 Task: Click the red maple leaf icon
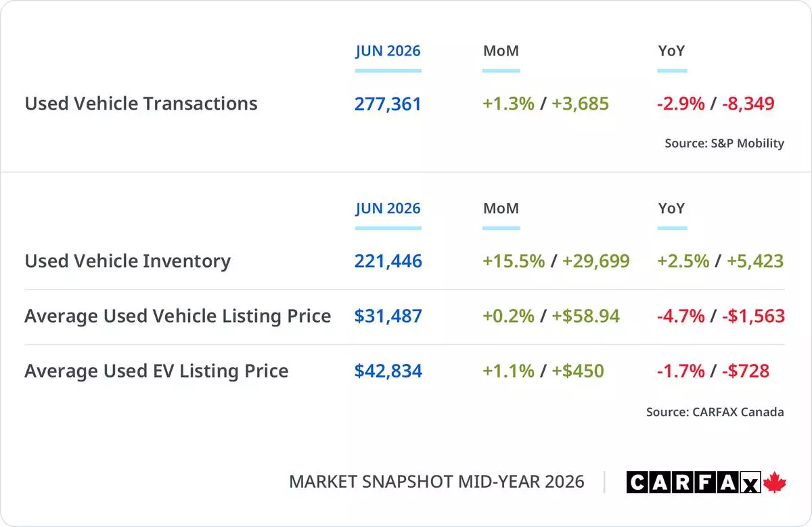click(x=775, y=482)
